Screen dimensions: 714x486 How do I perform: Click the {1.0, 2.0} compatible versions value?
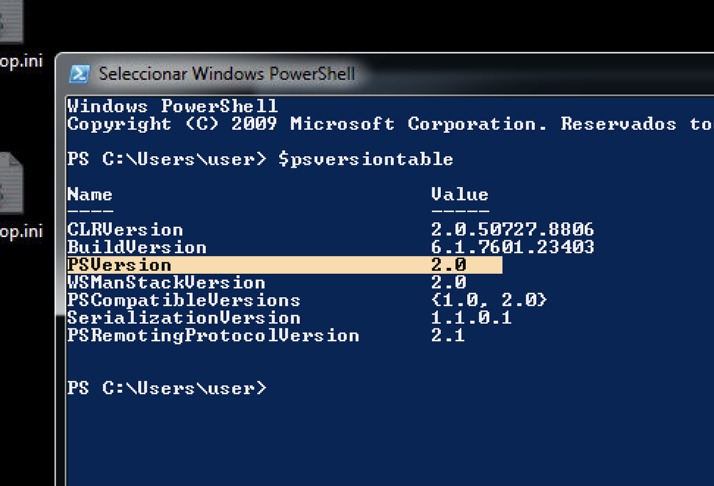(x=489, y=300)
